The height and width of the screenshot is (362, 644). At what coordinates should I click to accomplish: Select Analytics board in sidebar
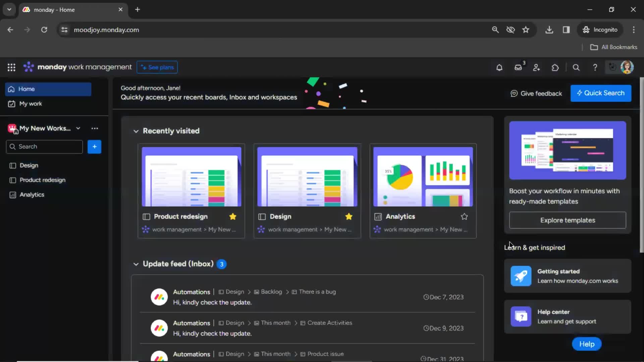pos(32,194)
